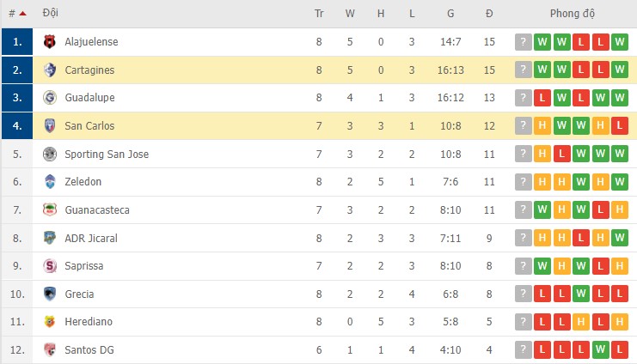Click the blue rank 1 position badge
The width and height of the screenshot is (637, 364).
[16, 42]
